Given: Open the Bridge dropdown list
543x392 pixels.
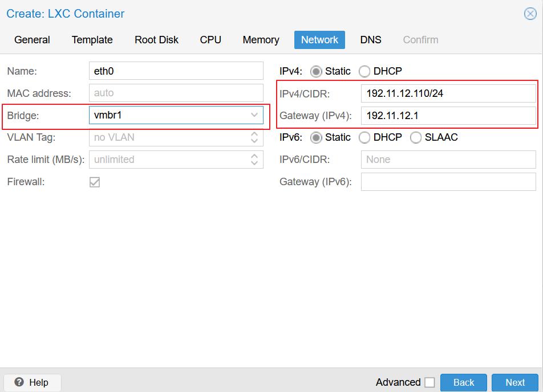Looking at the screenshot, I should click(254, 115).
